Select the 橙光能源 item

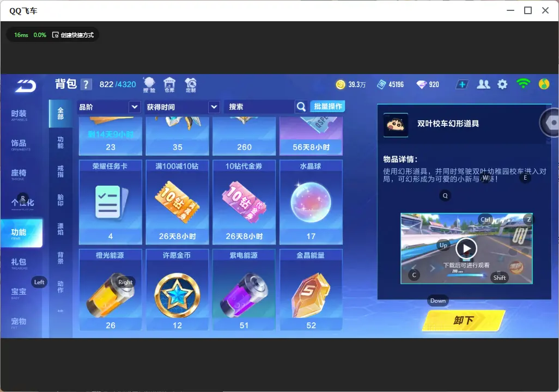(x=111, y=290)
